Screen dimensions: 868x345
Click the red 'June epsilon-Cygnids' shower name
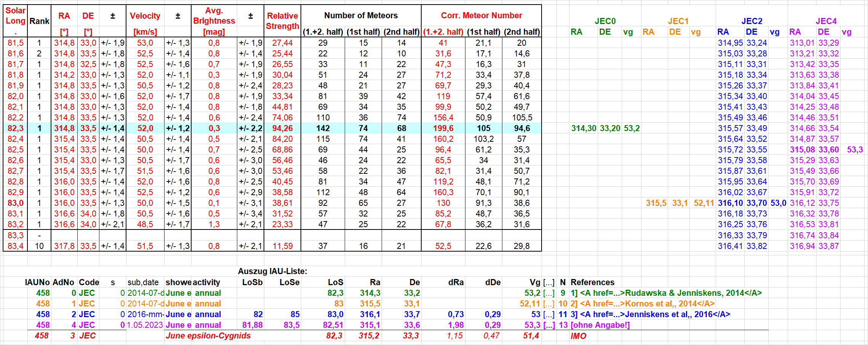tap(208, 336)
